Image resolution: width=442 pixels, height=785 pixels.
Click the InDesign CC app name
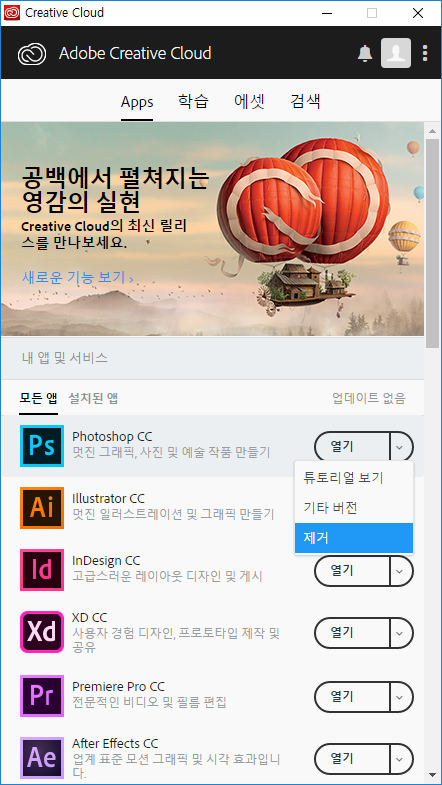coord(106,560)
